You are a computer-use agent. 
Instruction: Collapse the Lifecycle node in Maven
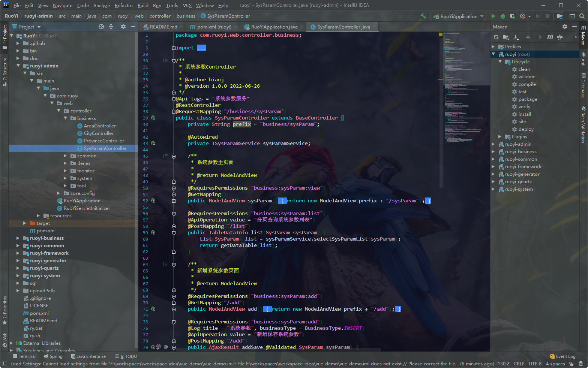tap(500, 61)
